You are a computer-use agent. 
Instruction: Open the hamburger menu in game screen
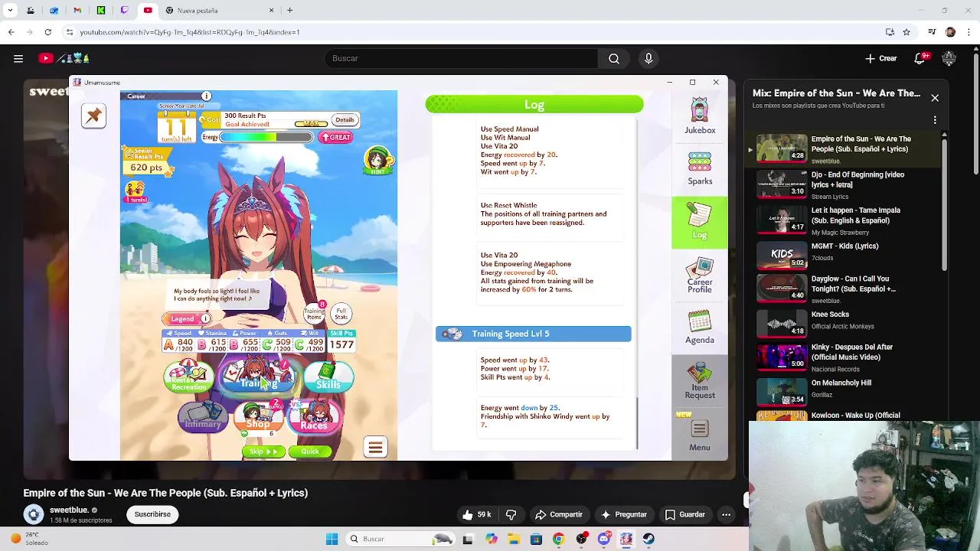pos(375,447)
